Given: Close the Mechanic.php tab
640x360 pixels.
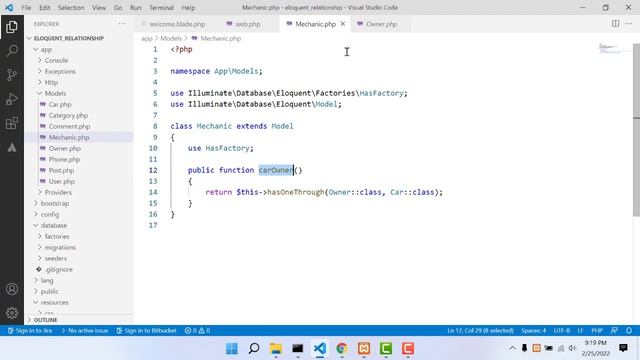Looking at the screenshot, I should coord(343,24).
